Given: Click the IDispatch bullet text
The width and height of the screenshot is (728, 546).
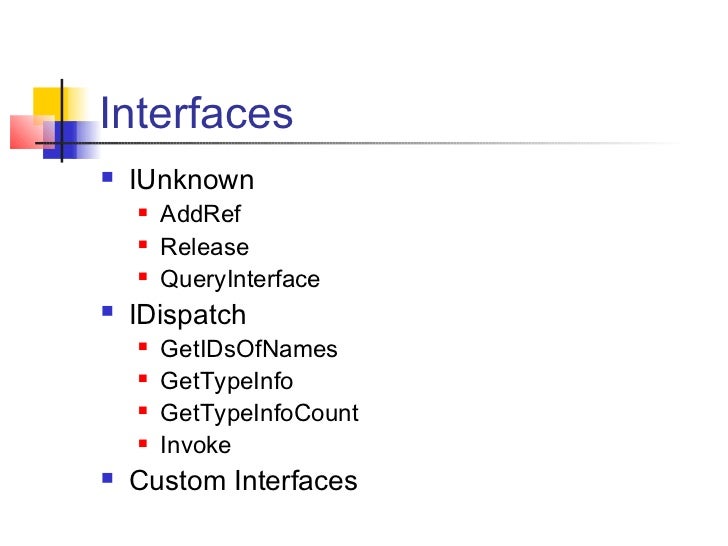Looking at the screenshot, I should (x=187, y=314).
